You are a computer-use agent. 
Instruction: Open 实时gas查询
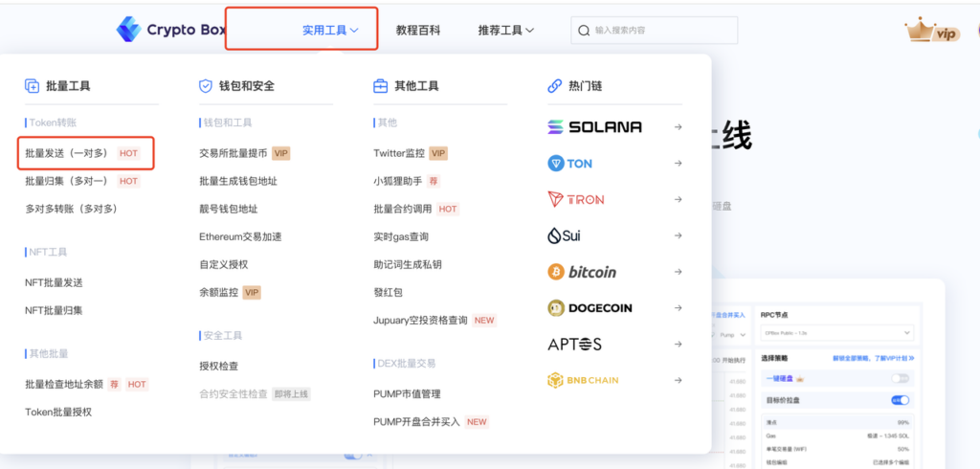coord(401,237)
